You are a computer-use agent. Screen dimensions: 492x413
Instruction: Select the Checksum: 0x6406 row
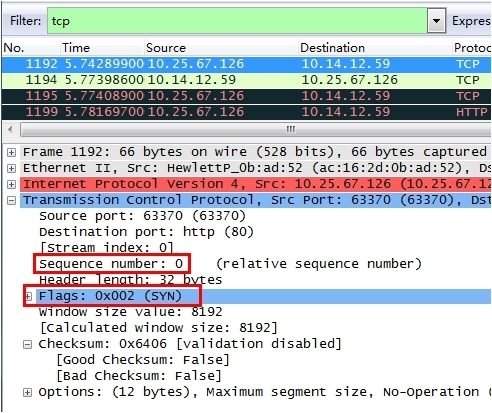click(x=190, y=344)
